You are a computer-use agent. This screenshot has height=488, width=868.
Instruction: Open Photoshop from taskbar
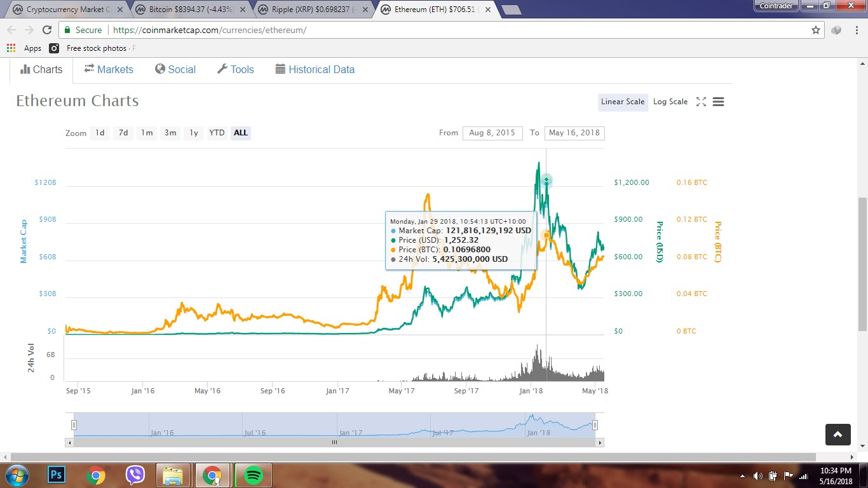[57, 475]
